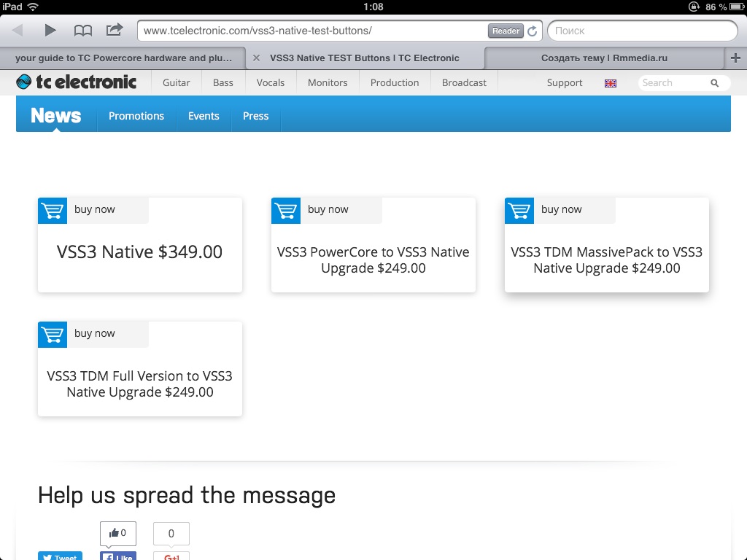Click buy now for VSS3 Native $349.00
Screen dimensions: 747x560
pyautogui.click(x=94, y=209)
